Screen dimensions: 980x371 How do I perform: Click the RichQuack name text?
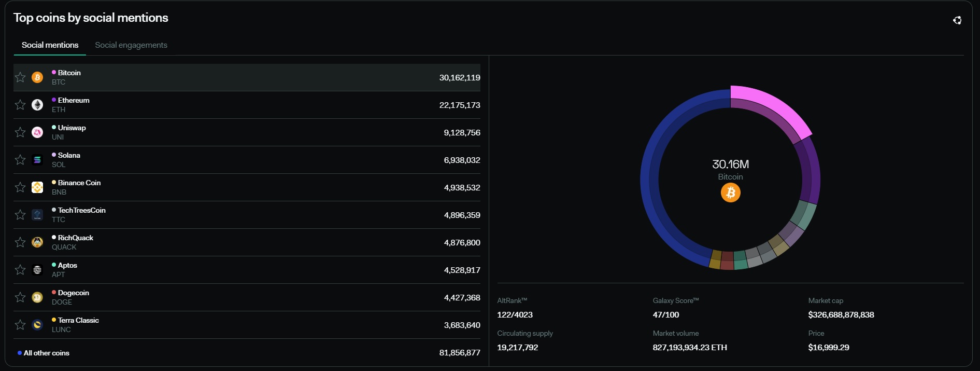[76, 238]
